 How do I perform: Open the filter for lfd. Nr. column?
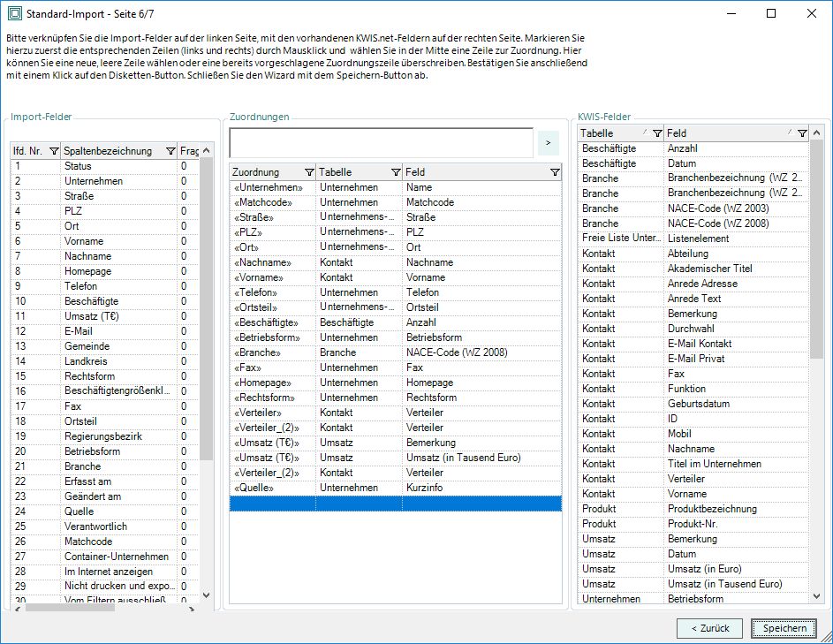tap(54, 151)
